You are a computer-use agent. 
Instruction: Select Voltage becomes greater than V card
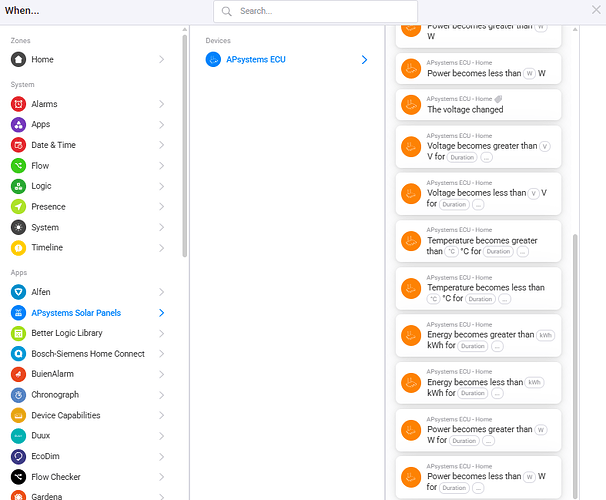click(478, 147)
